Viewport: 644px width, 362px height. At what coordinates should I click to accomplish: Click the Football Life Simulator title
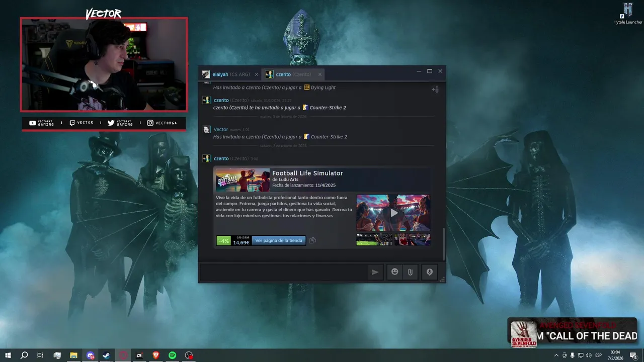point(307,173)
